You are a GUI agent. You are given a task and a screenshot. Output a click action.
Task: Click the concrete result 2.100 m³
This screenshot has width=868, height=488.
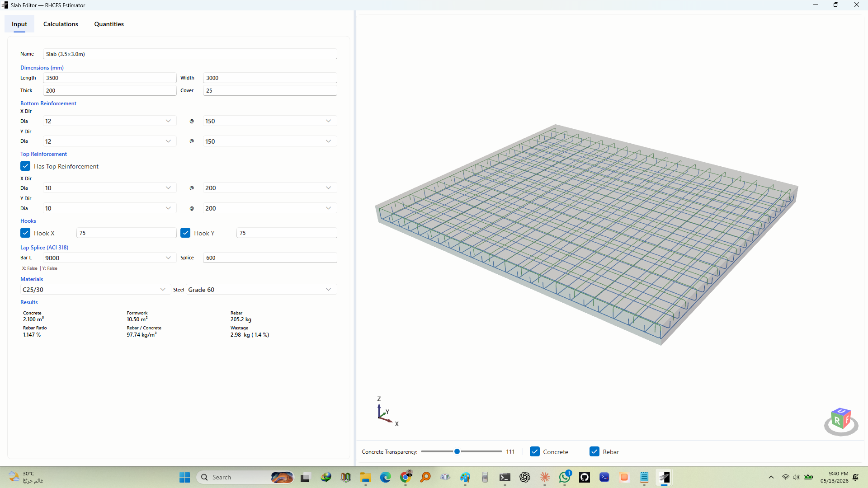(x=33, y=319)
